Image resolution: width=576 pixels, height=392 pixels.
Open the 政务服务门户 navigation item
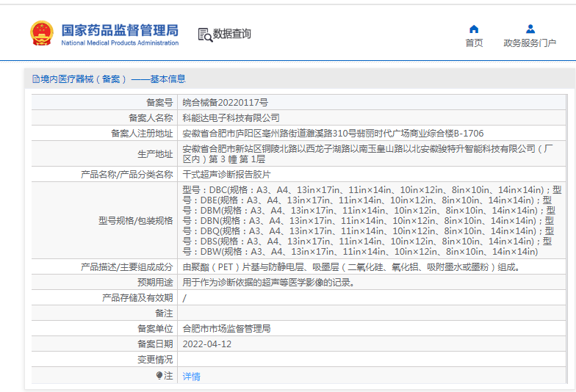click(530, 43)
